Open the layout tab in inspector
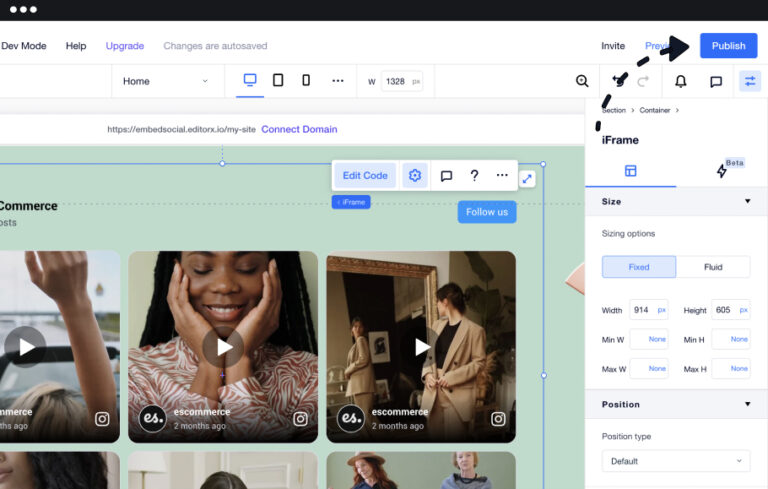 tap(630, 171)
